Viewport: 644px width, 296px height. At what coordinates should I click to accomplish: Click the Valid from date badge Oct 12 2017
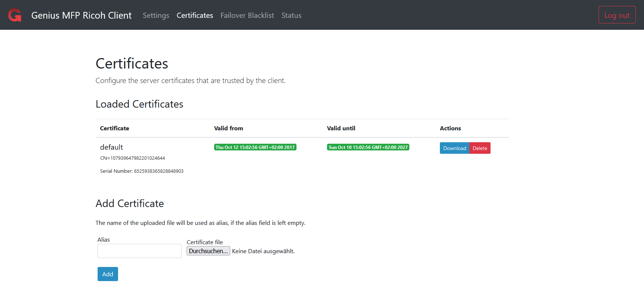click(x=255, y=147)
